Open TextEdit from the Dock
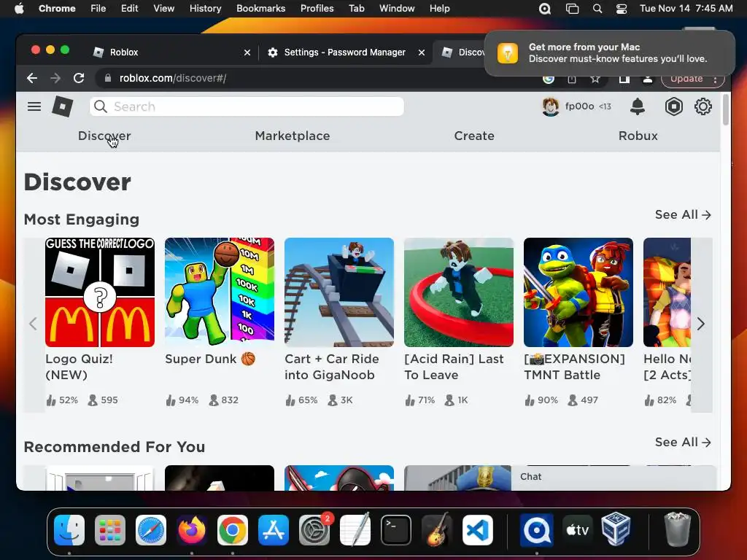This screenshot has height=560, width=747. tap(355, 530)
